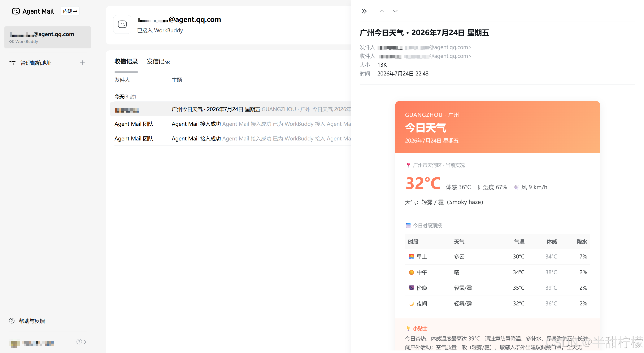This screenshot has width=644, height=353.
Task: Click the sender address after 发件人
Action: point(424,47)
